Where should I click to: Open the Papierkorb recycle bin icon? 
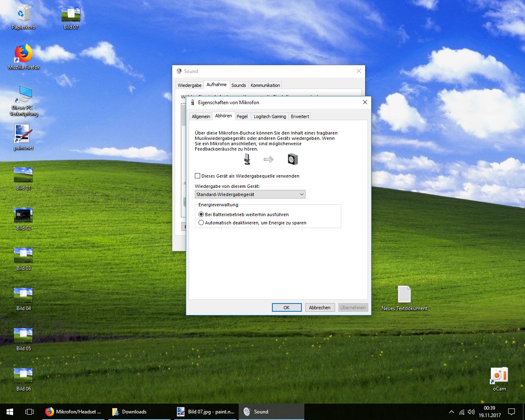click(x=23, y=17)
